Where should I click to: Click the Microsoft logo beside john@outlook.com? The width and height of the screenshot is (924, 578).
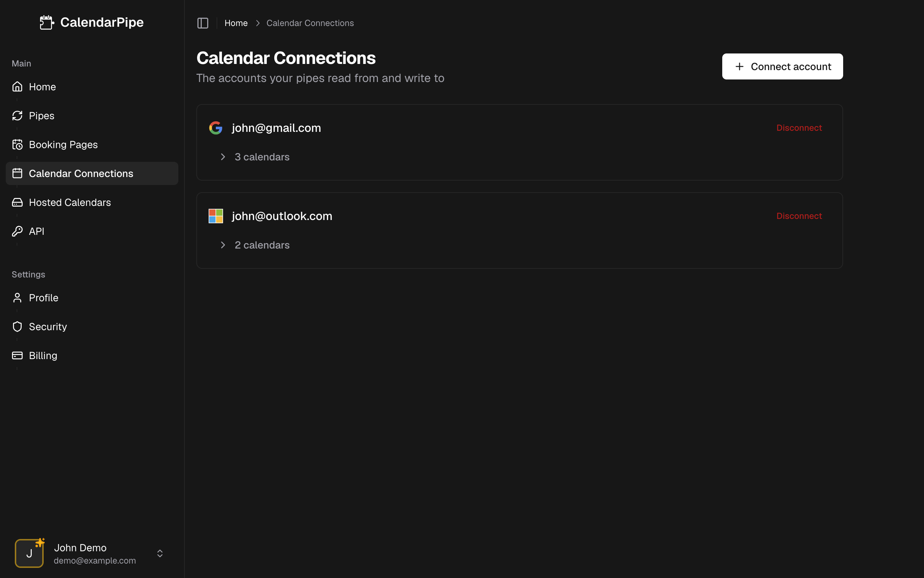(x=216, y=216)
